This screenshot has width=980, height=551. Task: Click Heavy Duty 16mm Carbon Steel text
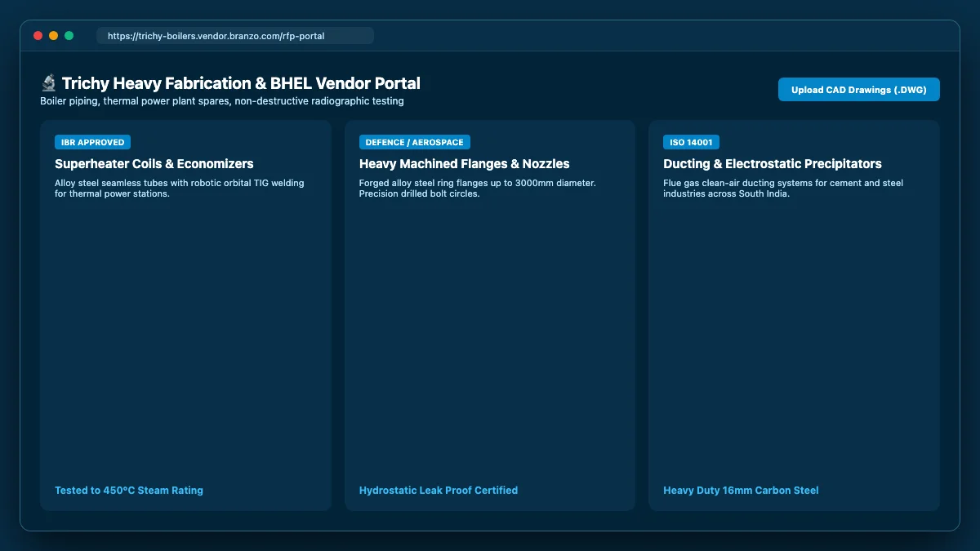pos(741,491)
